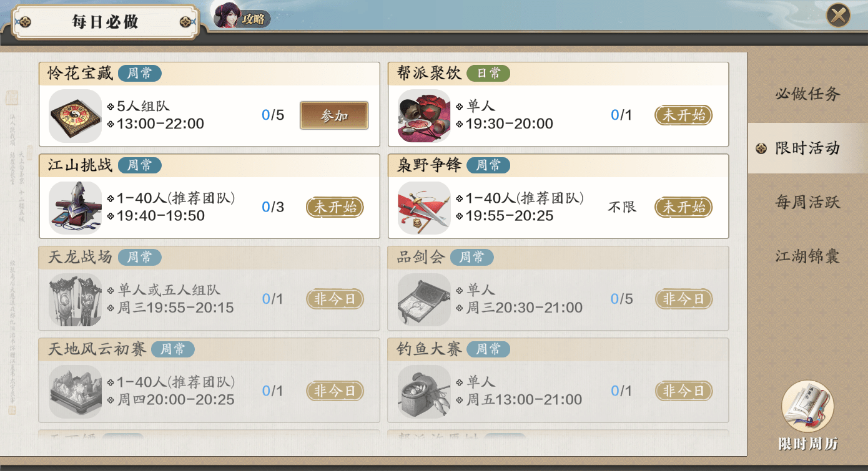Click the 天龙战场 banner icon
This screenshot has width=868, height=471.
[x=75, y=299]
